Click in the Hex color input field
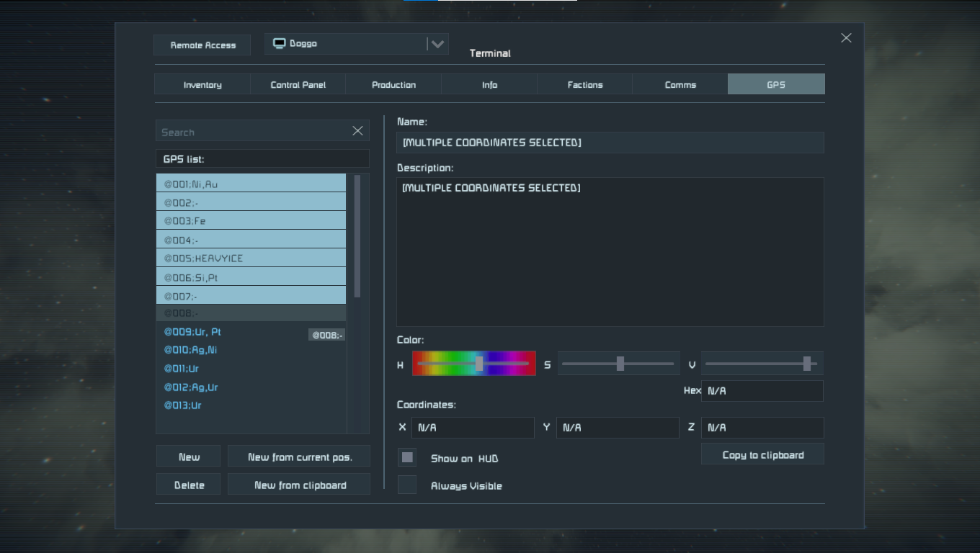980x553 pixels. pos(762,391)
